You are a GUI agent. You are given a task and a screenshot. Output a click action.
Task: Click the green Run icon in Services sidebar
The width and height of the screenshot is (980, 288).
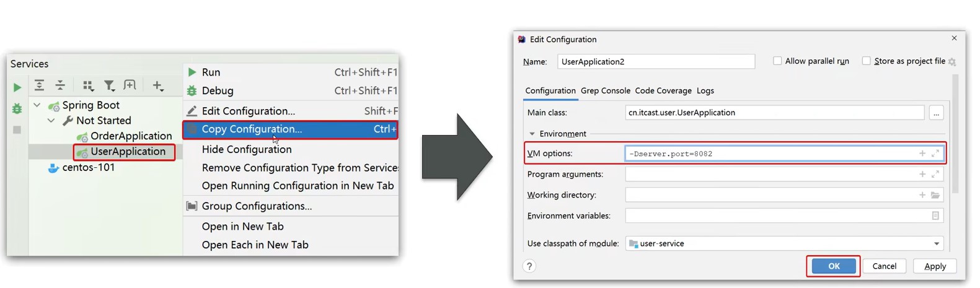(x=17, y=87)
